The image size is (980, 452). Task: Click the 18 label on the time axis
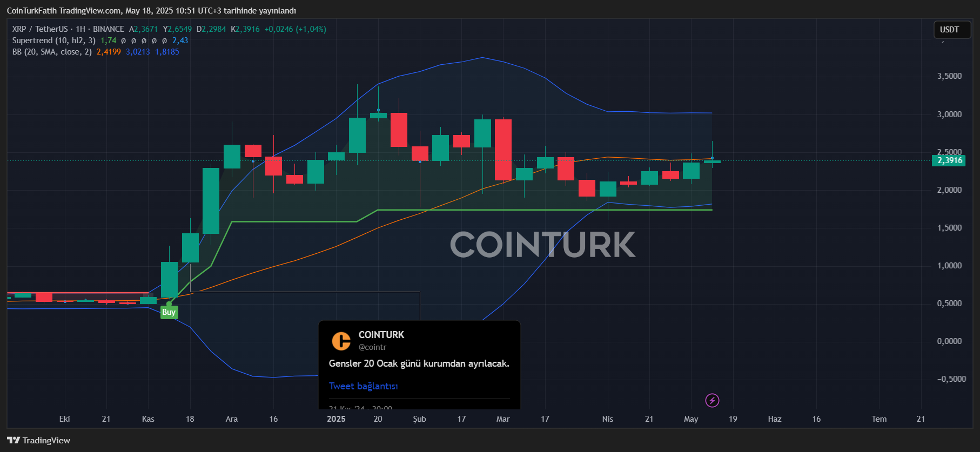(x=190, y=419)
